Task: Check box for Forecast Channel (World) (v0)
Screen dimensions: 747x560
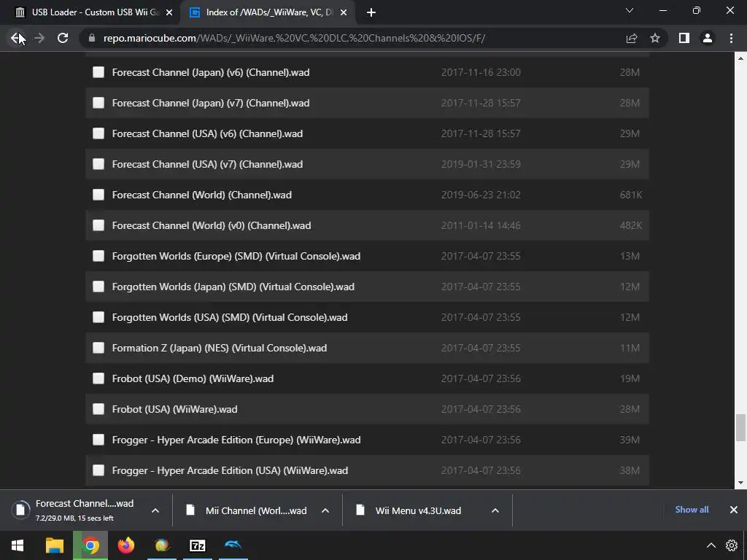Action: [98, 225]
